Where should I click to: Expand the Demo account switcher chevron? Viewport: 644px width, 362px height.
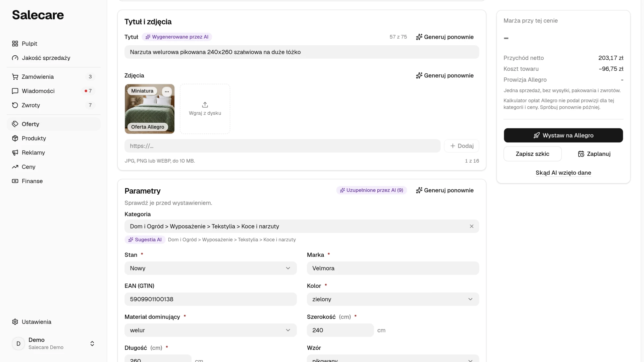coord(92,344)
